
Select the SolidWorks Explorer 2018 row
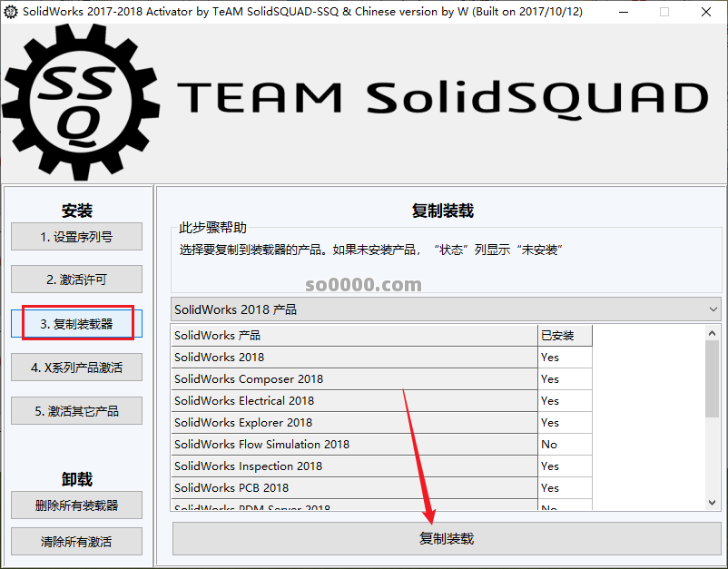381,422
